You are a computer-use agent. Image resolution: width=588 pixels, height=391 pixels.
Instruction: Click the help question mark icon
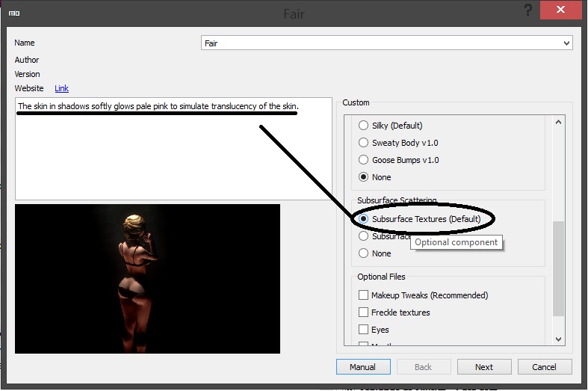pyautogui.click(x=528, y=10)
